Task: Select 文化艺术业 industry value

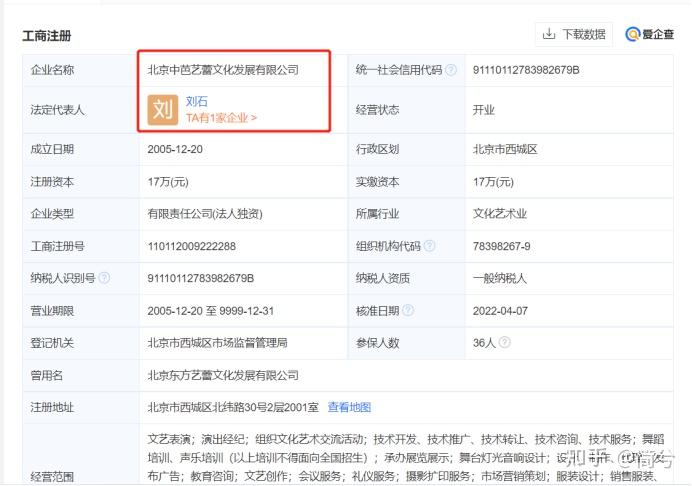Action: [x=500, y=214]
